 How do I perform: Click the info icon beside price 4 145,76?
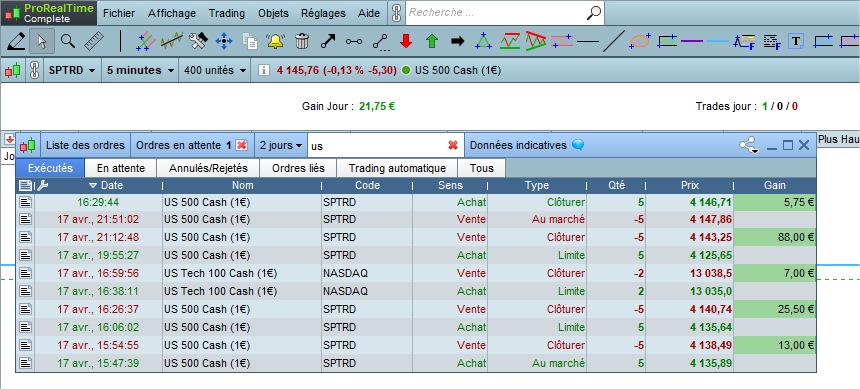coord(264,70)
